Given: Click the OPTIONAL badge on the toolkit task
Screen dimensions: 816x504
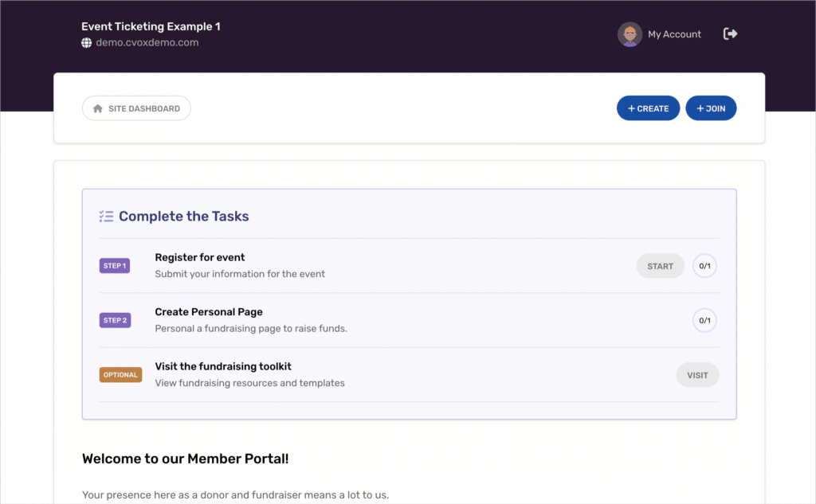Looking at the screenshot, I should pos(120,374).
